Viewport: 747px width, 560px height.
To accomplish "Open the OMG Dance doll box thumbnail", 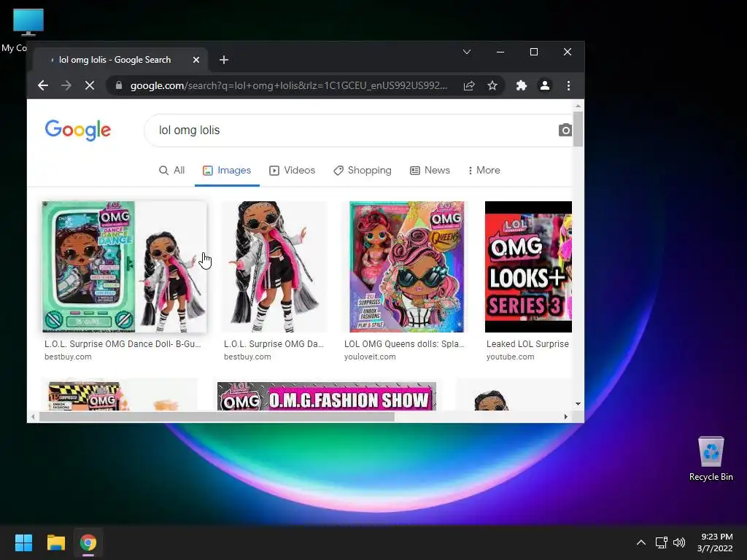I will [124, 267].
